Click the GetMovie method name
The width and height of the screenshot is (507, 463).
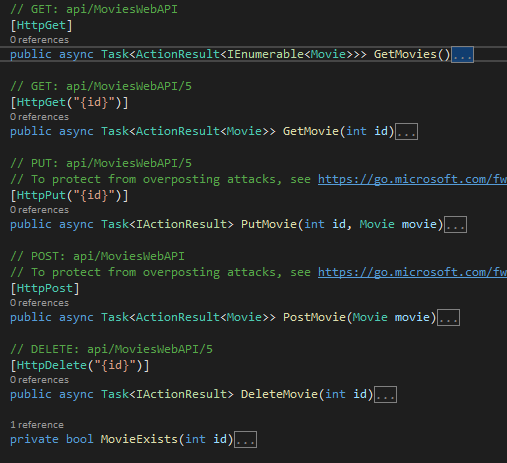coord(311,131)
